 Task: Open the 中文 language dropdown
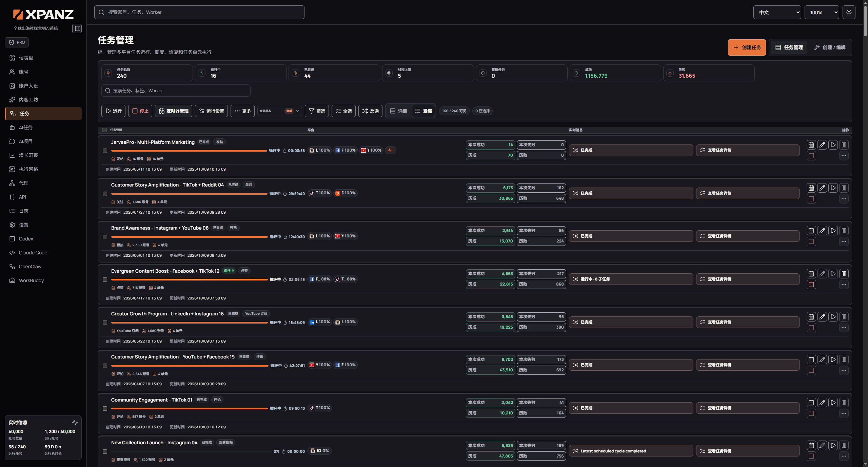777,12
